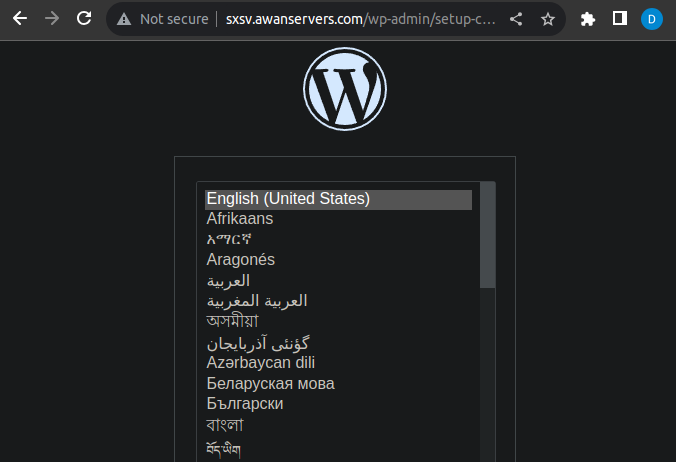
Task: Open profile D avatar menu
Action: 651,19
